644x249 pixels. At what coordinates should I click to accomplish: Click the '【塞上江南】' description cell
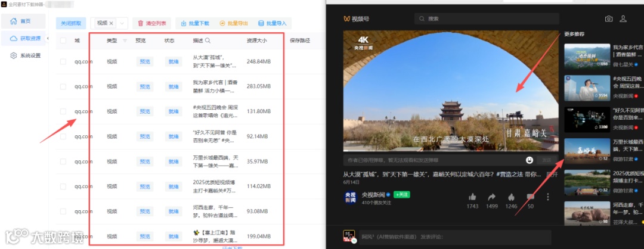(216, 236)
